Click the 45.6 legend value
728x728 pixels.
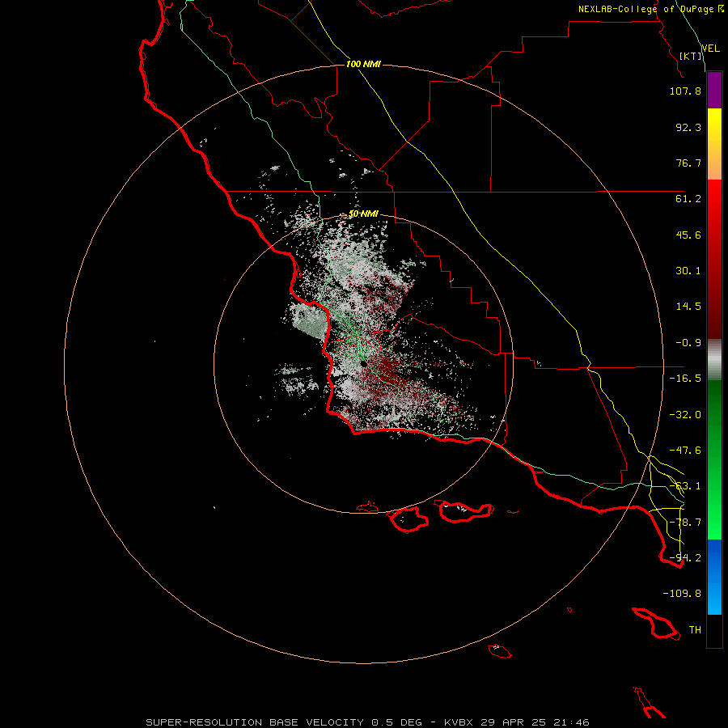pyautogui.click(x=688, y=235)
